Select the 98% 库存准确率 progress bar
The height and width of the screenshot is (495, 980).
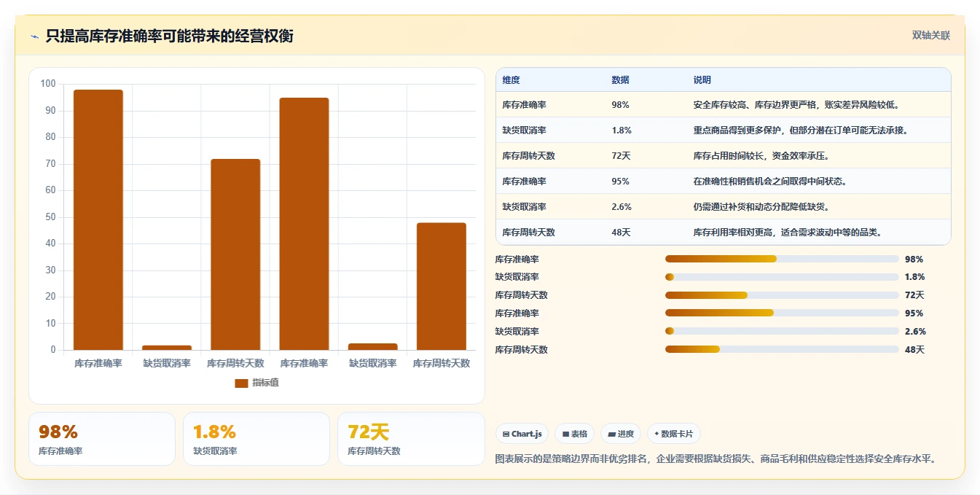point(782,259)
